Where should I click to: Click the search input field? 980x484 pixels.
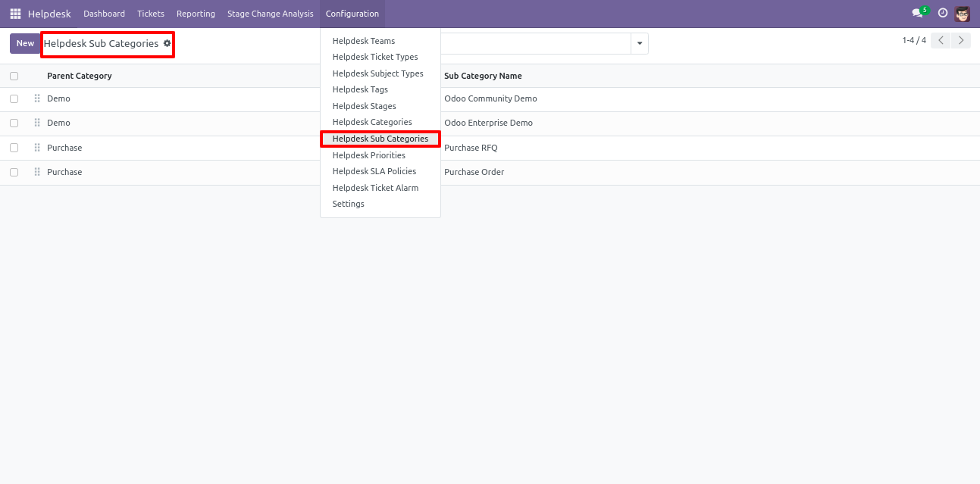[535, 43]
